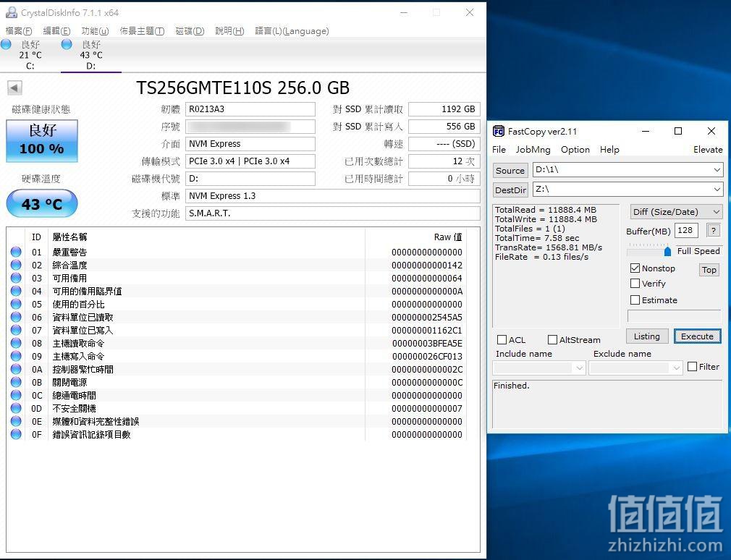This screenshot has height=560, width=731.
Task: Click status icon for attribute 03 可用備用
Action: click(x=16, y=278)
